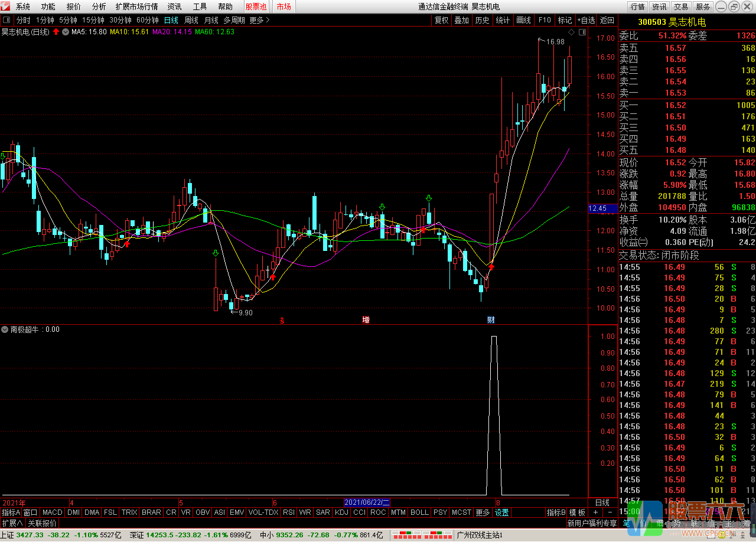Select the 5分钟 period
Screen dimensions: 756x542
click(68, 20)
